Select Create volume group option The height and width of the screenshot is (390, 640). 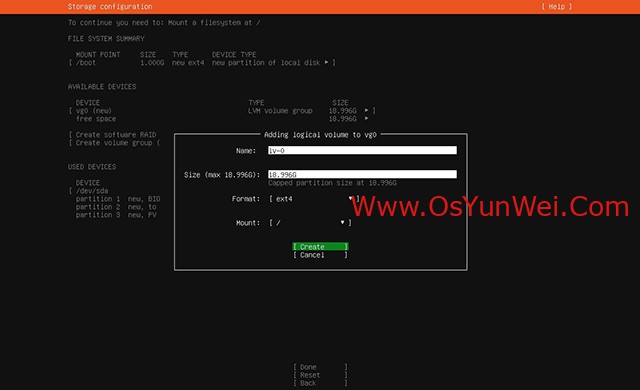point(114,143)
